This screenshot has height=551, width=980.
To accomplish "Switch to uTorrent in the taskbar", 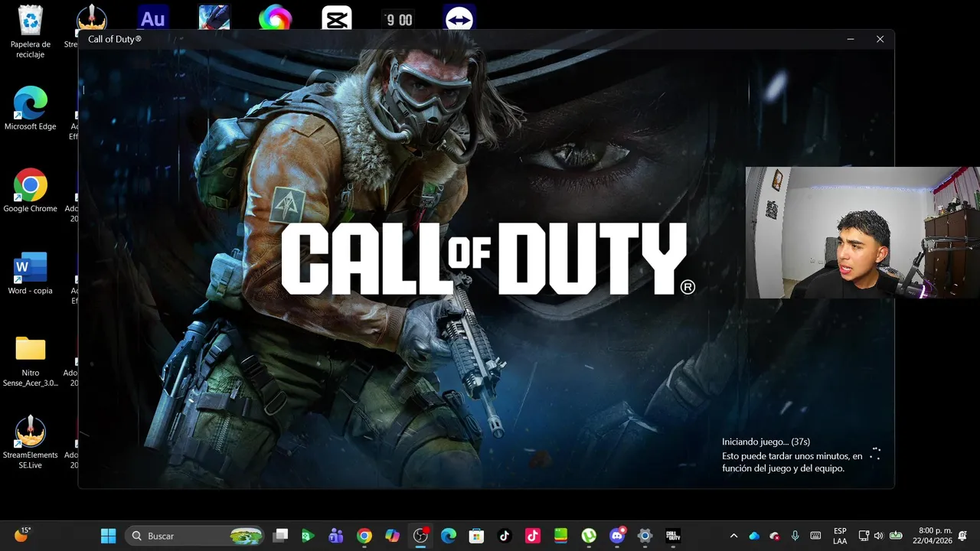I will point(589,536).
